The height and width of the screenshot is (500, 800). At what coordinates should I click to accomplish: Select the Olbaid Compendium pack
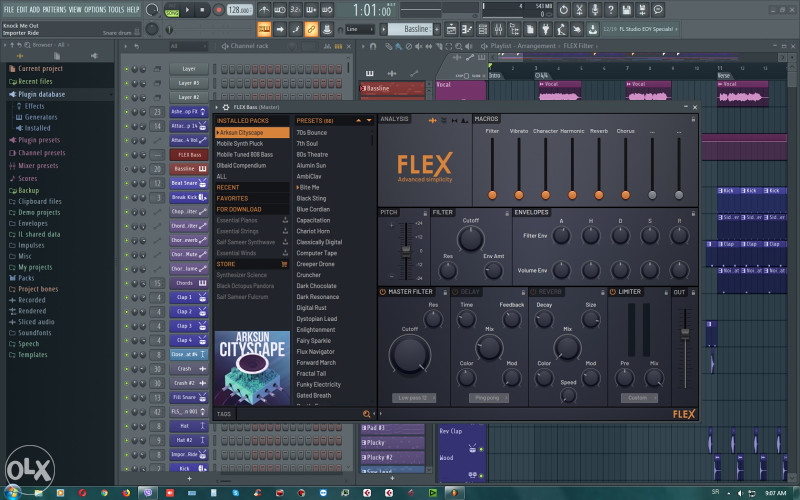[x=241, y=165]
